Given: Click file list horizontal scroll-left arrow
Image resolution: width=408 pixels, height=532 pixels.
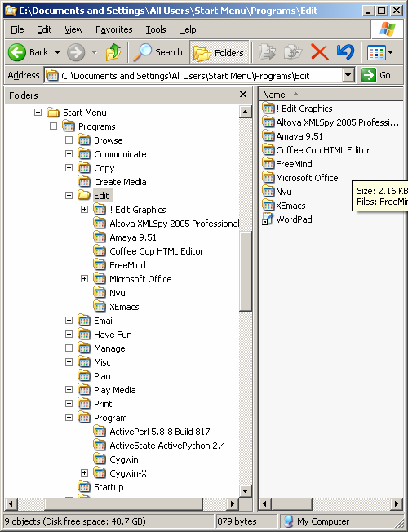Looking at the screenshot, I should (265, 503).
